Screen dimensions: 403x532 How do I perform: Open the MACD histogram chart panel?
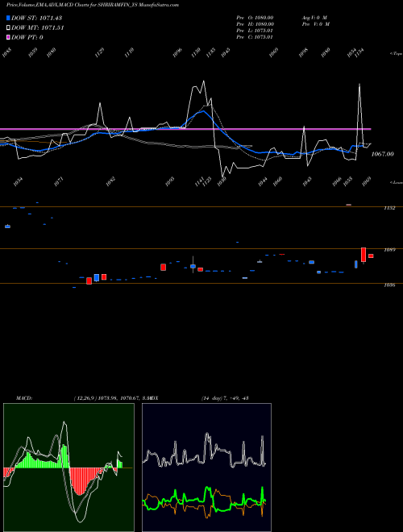click(x=69, y=468)
